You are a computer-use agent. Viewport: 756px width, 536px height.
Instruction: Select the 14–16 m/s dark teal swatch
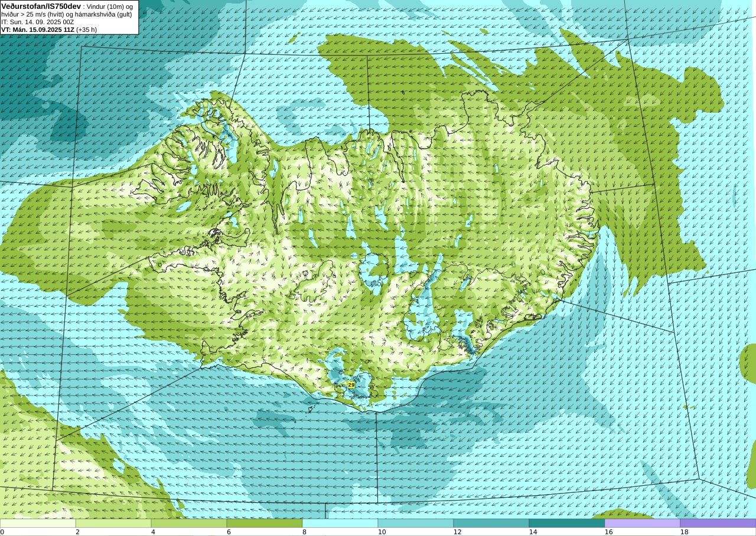click(567, 523)
